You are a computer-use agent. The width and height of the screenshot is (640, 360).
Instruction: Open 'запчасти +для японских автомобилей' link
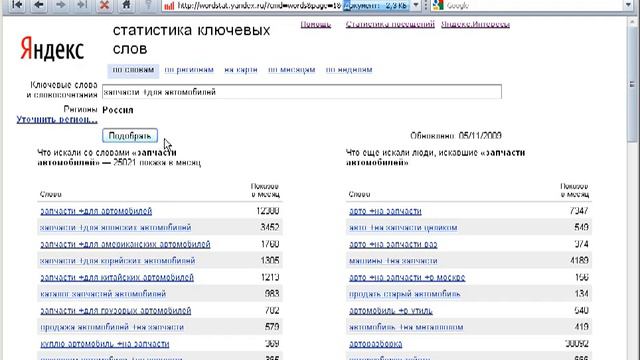tap(116, 227)
